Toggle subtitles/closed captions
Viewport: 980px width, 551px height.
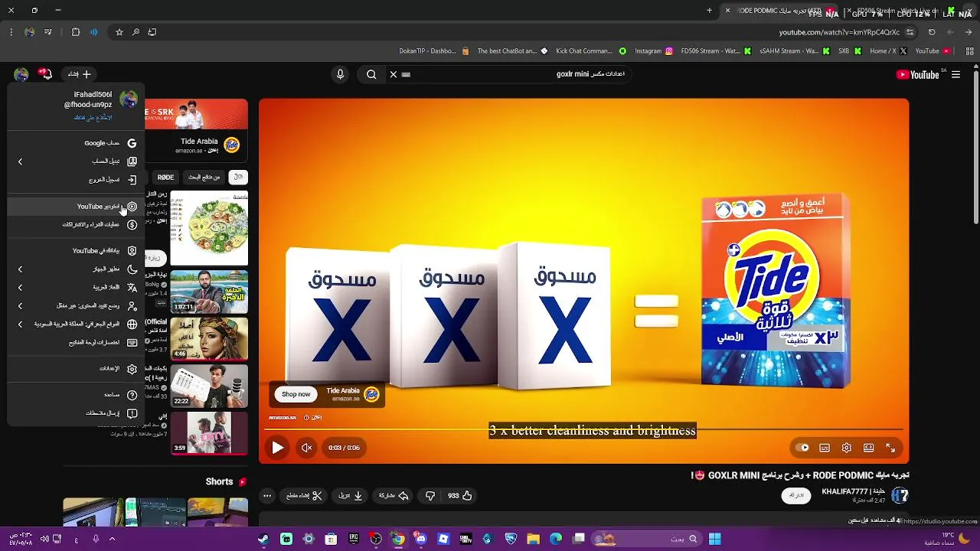(x=825, y=448)
